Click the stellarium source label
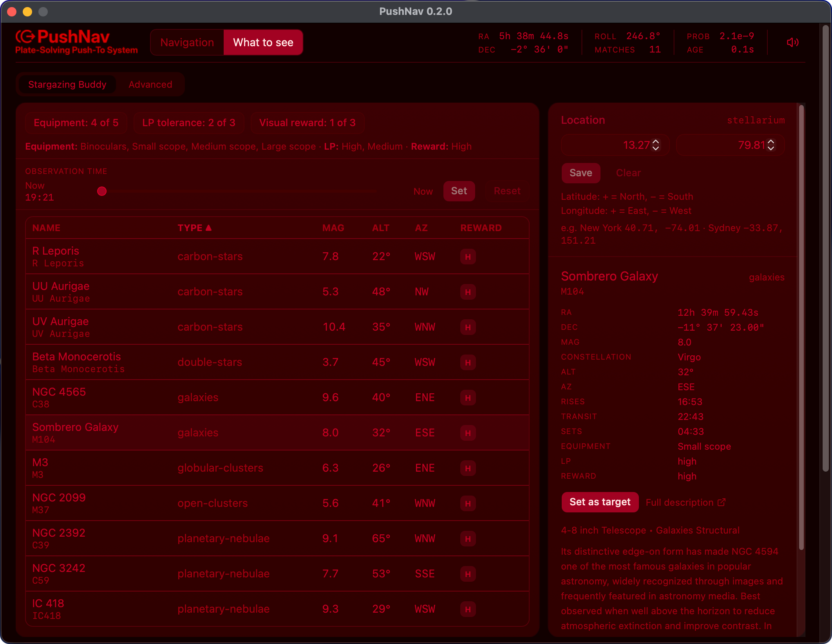This screenshot has height=644, width=832. 756,120
